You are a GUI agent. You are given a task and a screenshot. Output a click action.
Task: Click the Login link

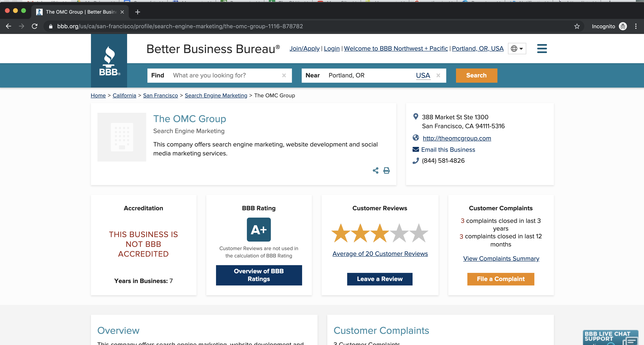point(332,48)
